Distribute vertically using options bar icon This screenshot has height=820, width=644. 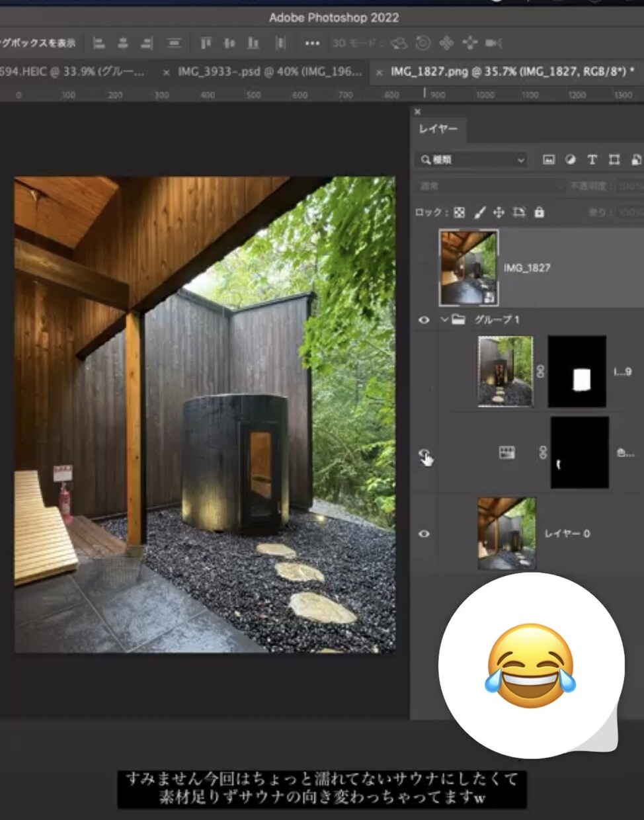coord(174,44)
